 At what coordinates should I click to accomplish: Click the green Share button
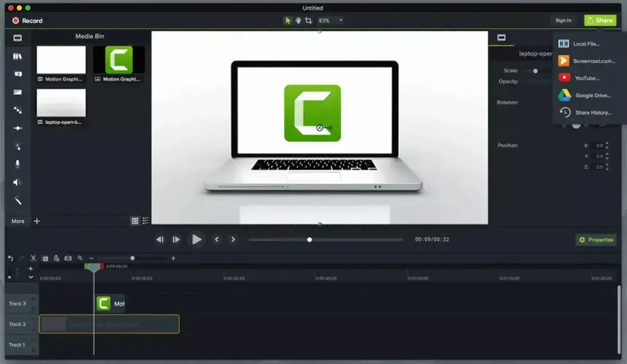tap(600, 21)
